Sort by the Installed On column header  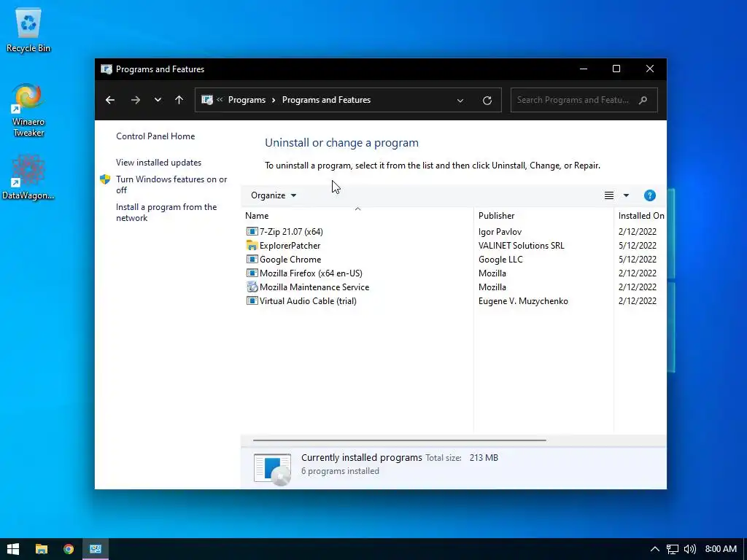[640, 216]
